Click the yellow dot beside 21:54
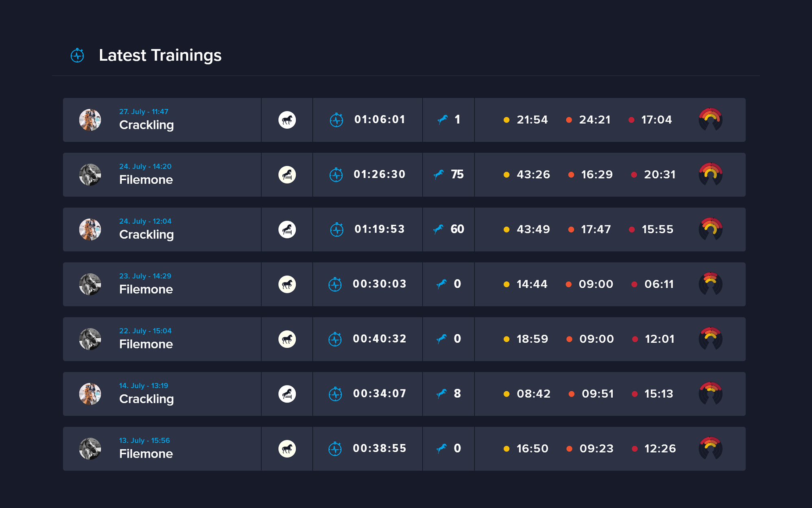The height and width of the screenshot is (508, 812). 506,120
